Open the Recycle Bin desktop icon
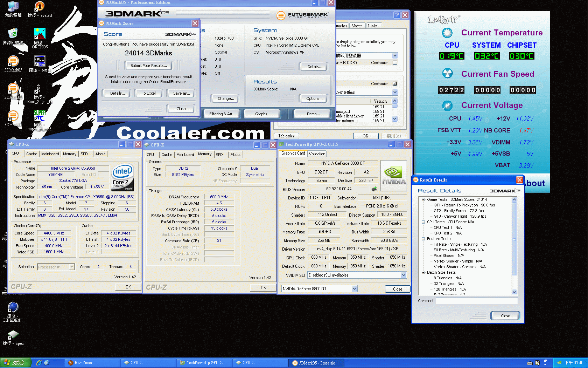The height and width of the screenshot is (368, 588). (13, 36)
